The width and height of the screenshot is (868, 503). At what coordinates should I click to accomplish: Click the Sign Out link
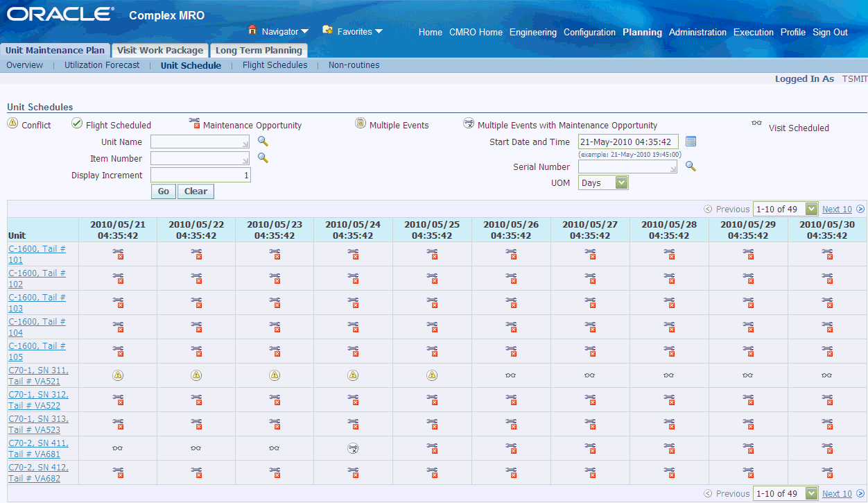click(x=830, y=32)
